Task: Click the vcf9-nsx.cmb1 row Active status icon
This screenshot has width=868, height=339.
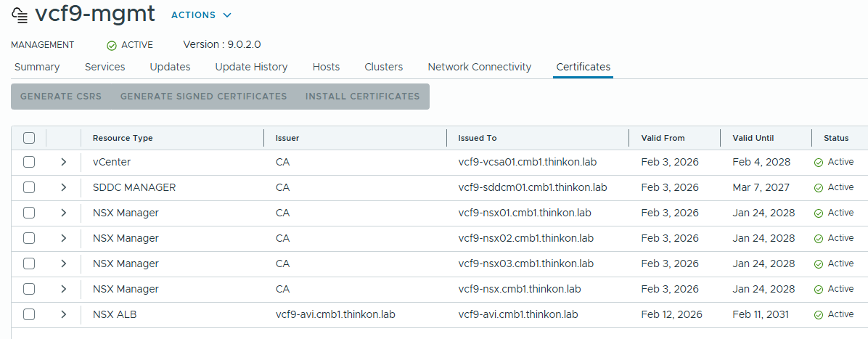Action: [x=818, y=290]
